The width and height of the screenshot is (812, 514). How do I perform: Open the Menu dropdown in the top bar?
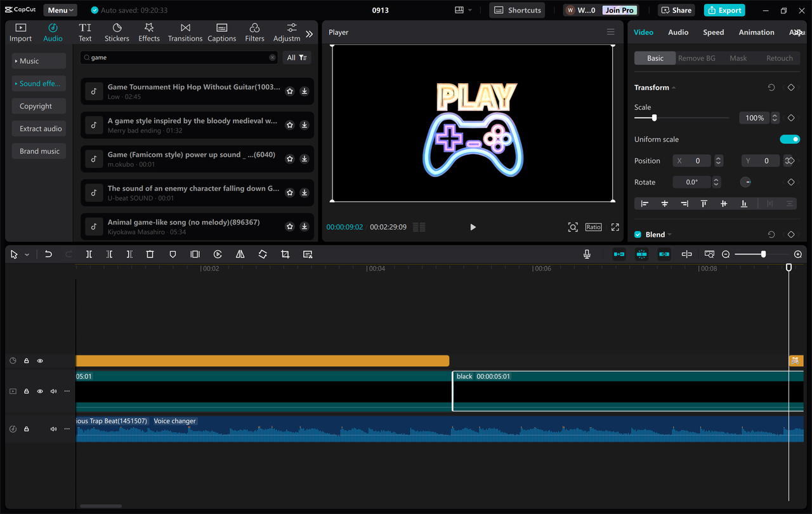(60, 10)
